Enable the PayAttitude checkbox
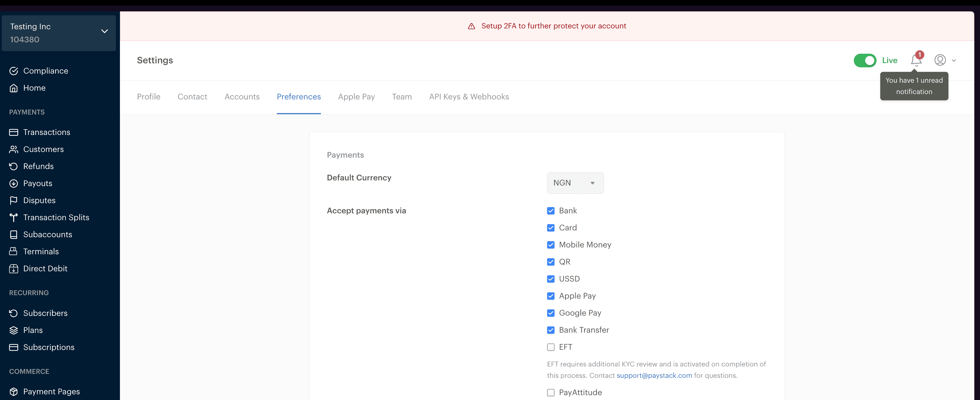The image size is (980, 400). (551, 392)
